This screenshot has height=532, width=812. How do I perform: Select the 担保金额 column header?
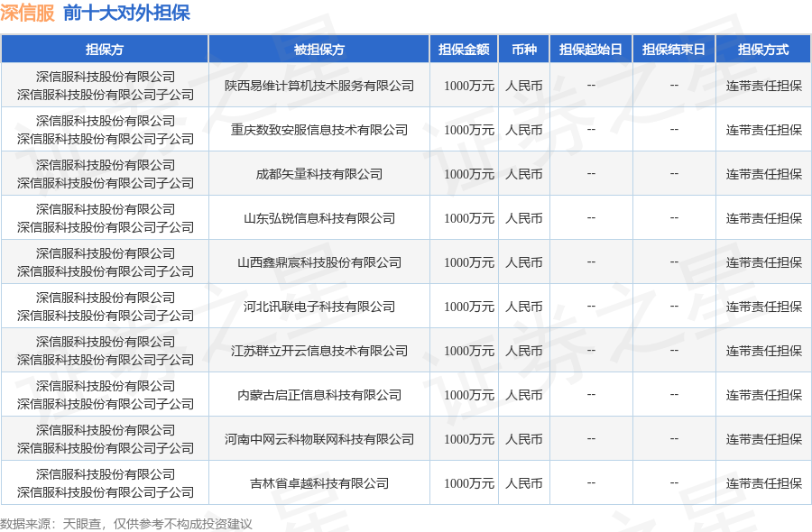pyautogui.click(x=464, y=50)
